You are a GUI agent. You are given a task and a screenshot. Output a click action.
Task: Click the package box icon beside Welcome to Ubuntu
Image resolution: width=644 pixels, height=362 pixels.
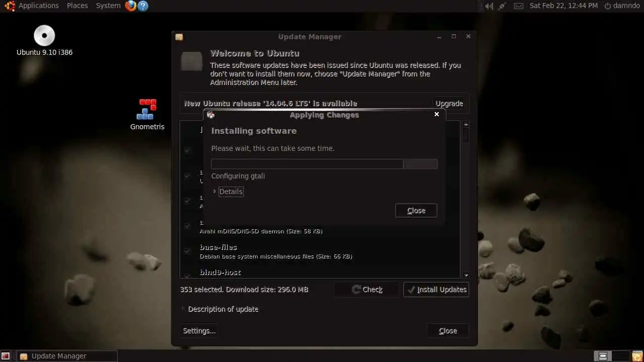[192, 61]
